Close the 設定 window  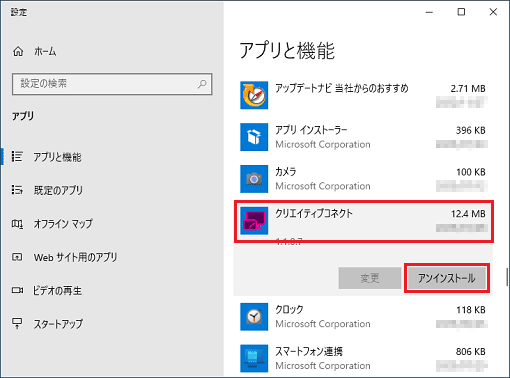(493, 12)
